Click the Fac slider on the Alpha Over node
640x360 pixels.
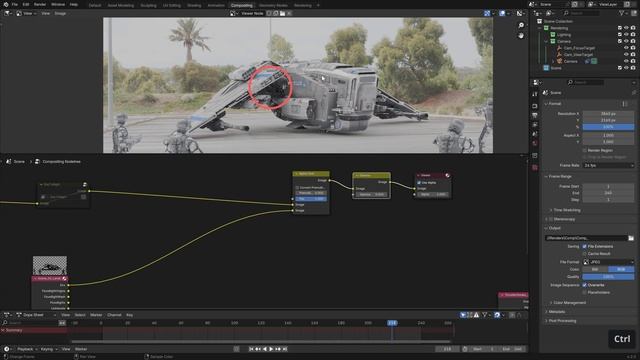click(x=311, y=199)
